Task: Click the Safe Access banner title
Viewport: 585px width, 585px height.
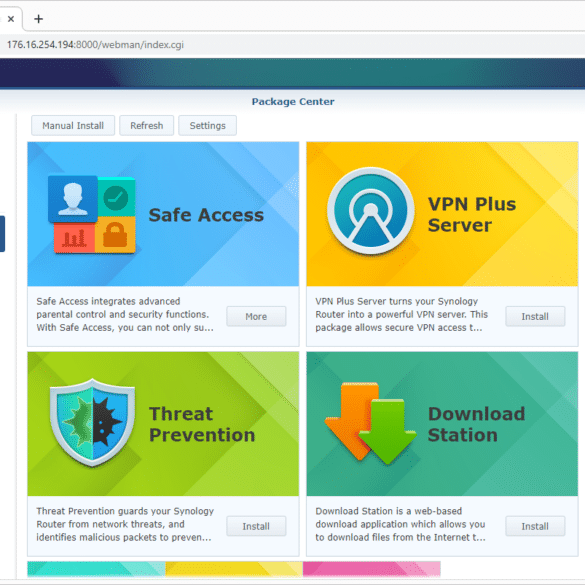Action: click(x=206, y=215)
